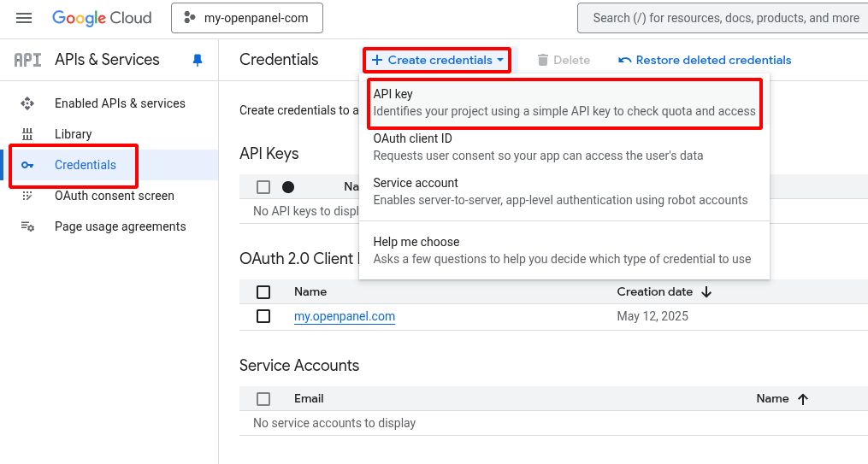The height and width of the screenshot is (464, 868).
Task: Click the "No service accounts to display" text
Action: tap(334, 423)
